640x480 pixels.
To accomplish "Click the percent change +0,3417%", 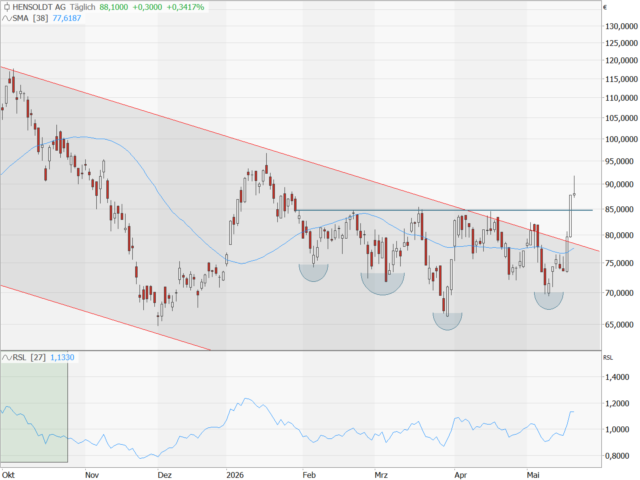I will tap(185, 7).
